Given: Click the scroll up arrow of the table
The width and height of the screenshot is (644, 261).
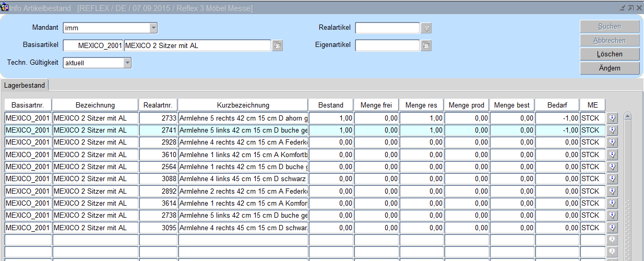Looking at the screenshot, I should [x=628, y=116].
